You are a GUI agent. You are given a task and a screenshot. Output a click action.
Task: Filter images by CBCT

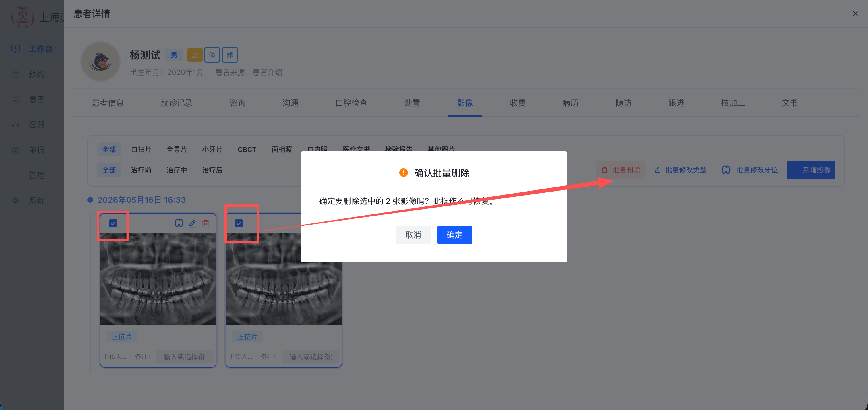coord(247,149)
